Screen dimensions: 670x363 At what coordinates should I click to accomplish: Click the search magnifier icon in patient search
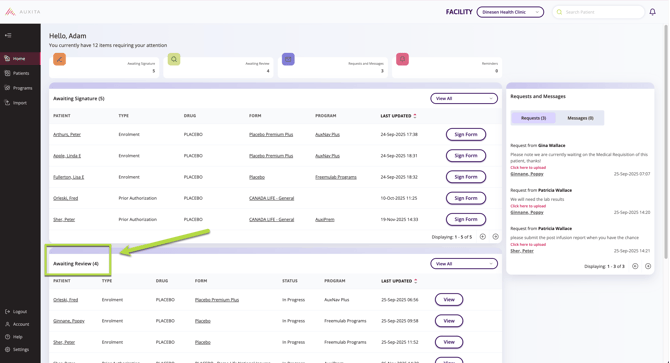(x=559, y=12)
